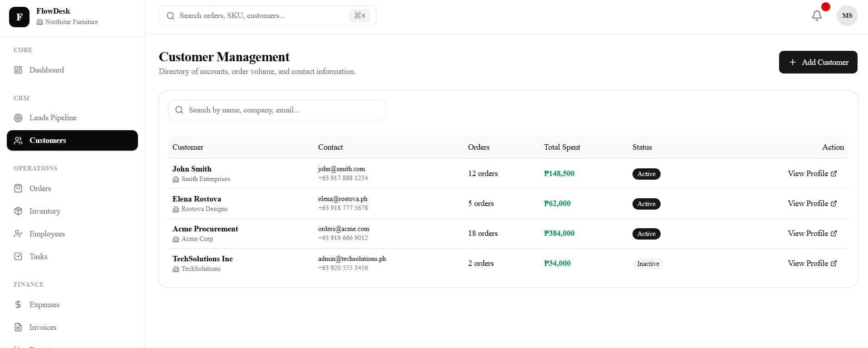Click the Employees person icon
Image resolution: width=868 pixels, height=348 pixels.
click(x=18, y=234)
